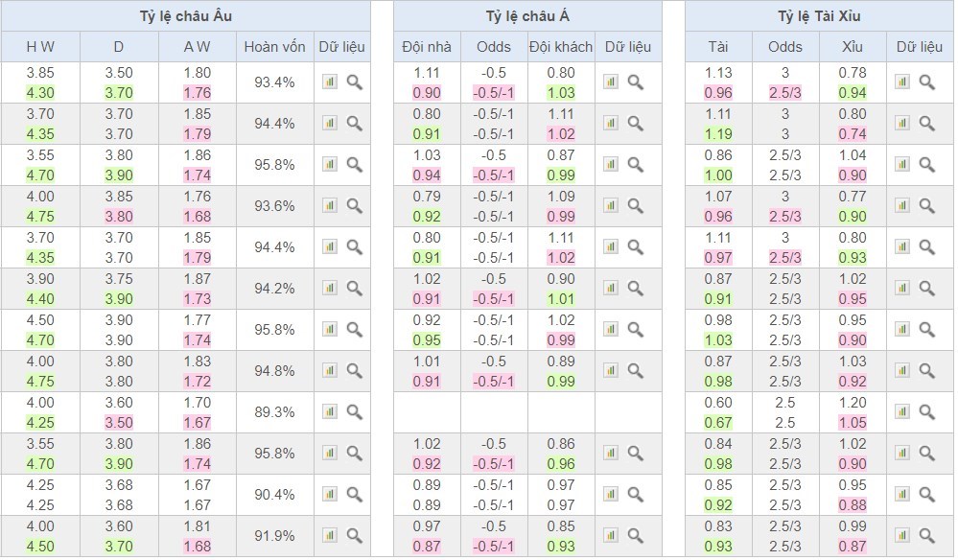Open chart icon in the 93.6% payout row
This screenshot has width=958, height=560.
pos(330,206)
